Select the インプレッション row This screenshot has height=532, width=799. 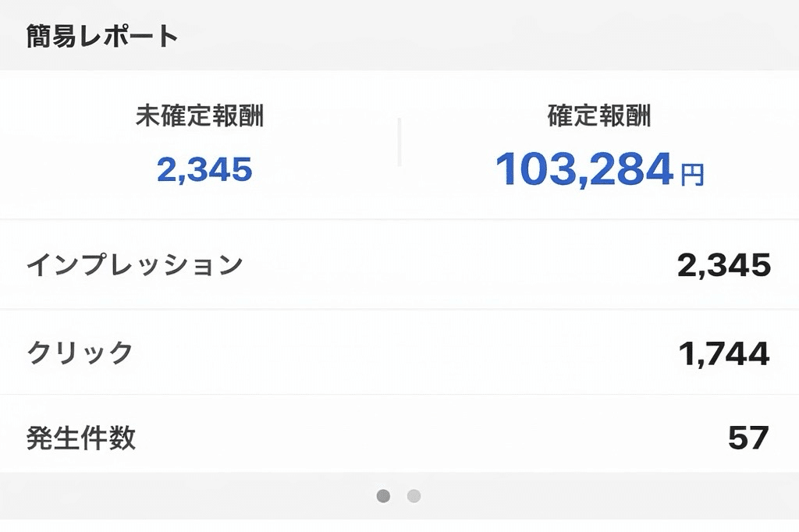pyautogui.click(x=399, y=265)
